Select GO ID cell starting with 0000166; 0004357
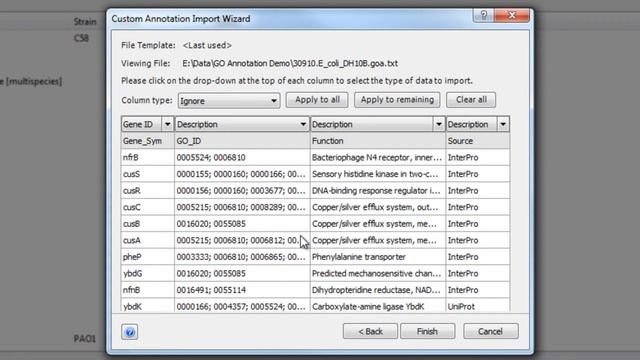Viewport: 640px width, 360px height. pyautogui.click(x=242, y=306)
